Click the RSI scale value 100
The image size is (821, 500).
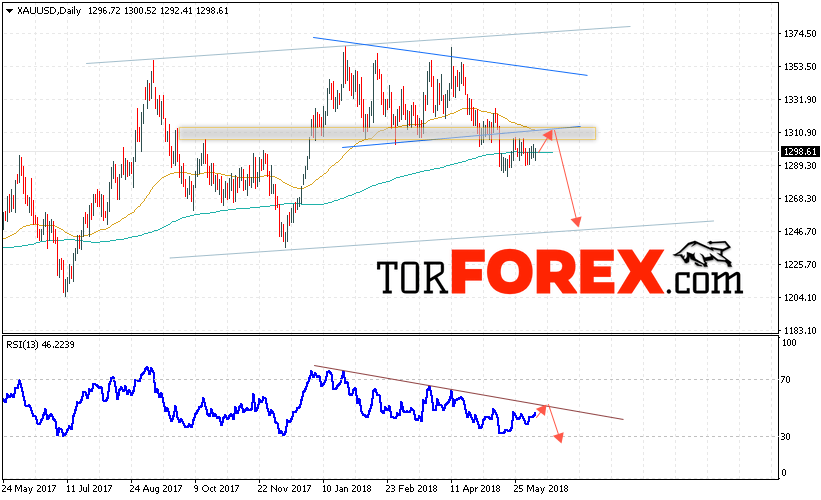(789, 343)
